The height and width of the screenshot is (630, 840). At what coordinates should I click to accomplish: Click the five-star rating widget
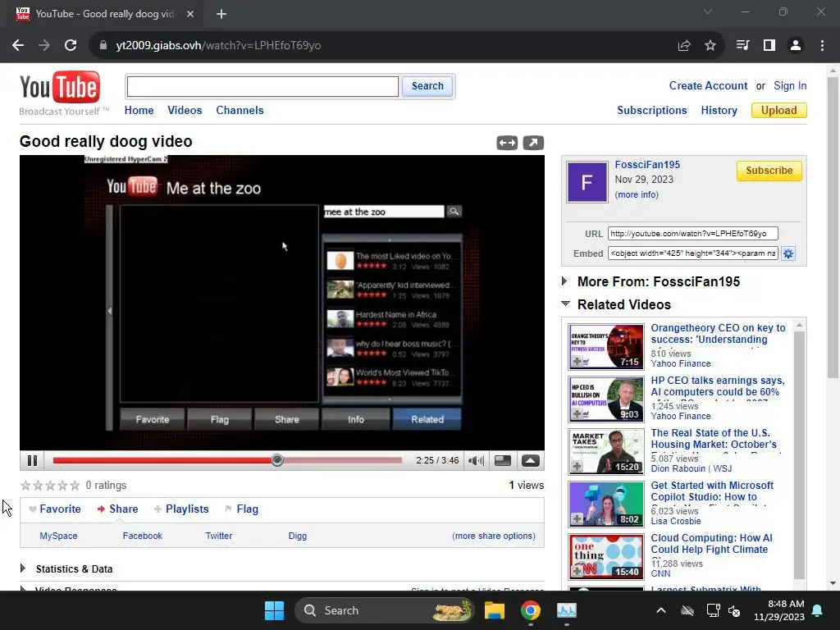pos(50,486)
